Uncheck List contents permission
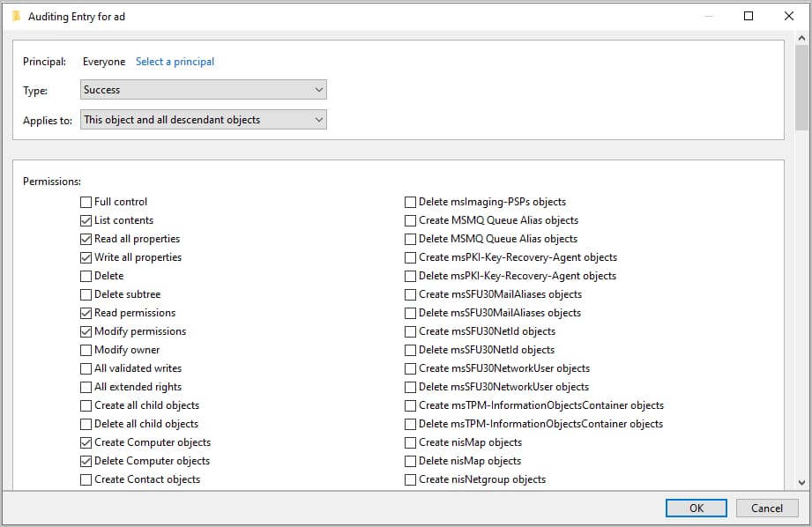 click(86, 220)
